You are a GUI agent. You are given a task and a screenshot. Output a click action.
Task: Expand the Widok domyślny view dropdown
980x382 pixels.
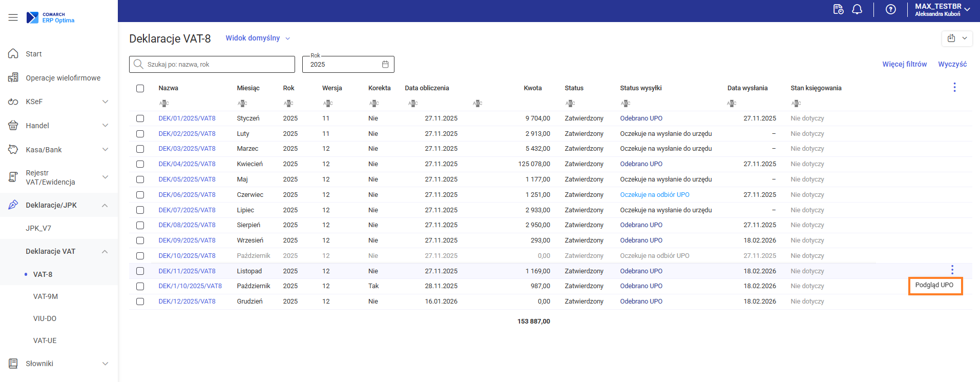tap(258, 38)
